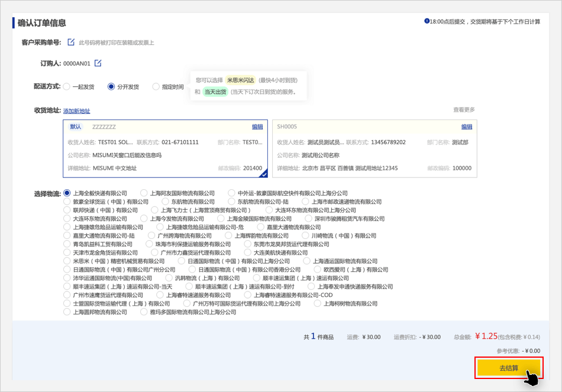Image resolution: width=562 pixels, height=392 pixels.
Task: Choose 川崎物流（中国）有限公司
Action: pyautogui.click(x=306, y=236)
